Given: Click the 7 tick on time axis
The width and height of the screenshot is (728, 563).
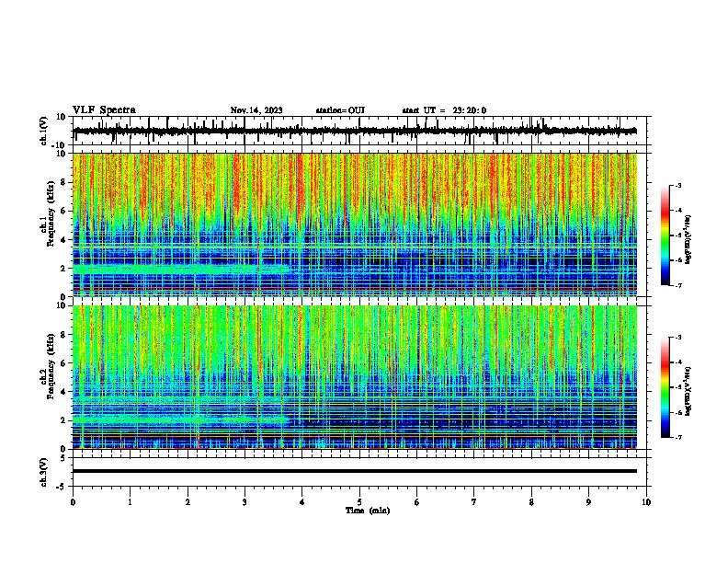Looking at the screenshot, I should tap(474, 502).
